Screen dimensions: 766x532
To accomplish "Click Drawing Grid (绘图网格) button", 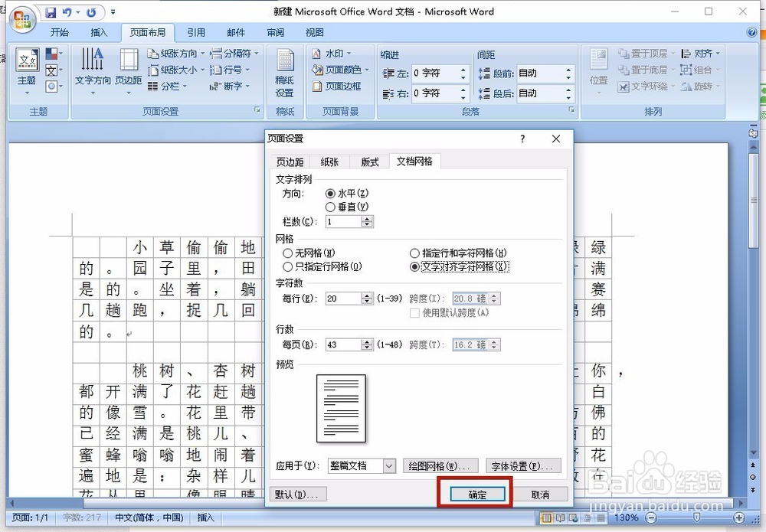I will click(440, 466).
